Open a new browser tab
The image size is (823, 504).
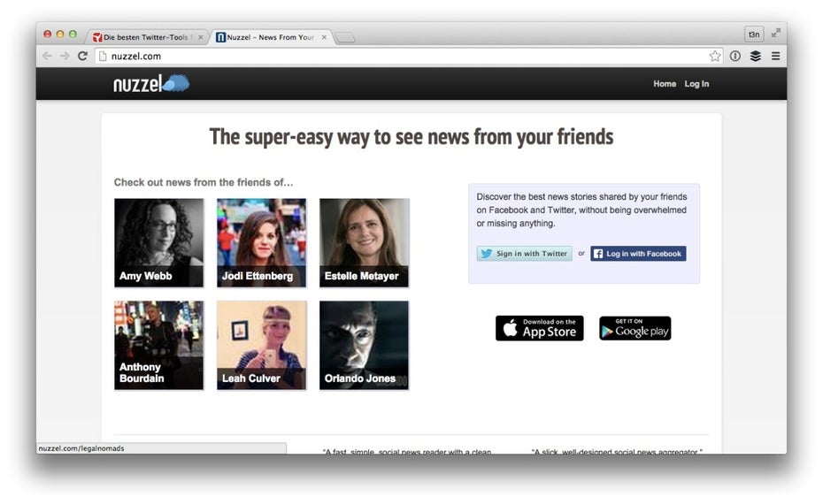tap(345, 37)
